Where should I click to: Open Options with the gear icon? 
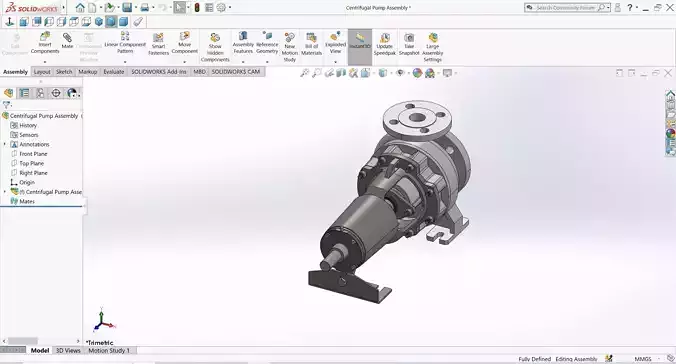tap(221, 7)
